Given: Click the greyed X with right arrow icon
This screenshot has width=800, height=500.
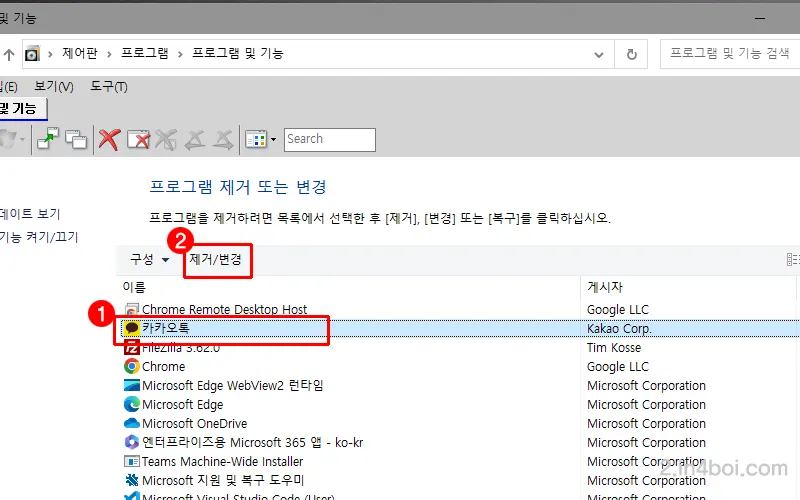Looking at the screenshot, I should click(223, 139).
